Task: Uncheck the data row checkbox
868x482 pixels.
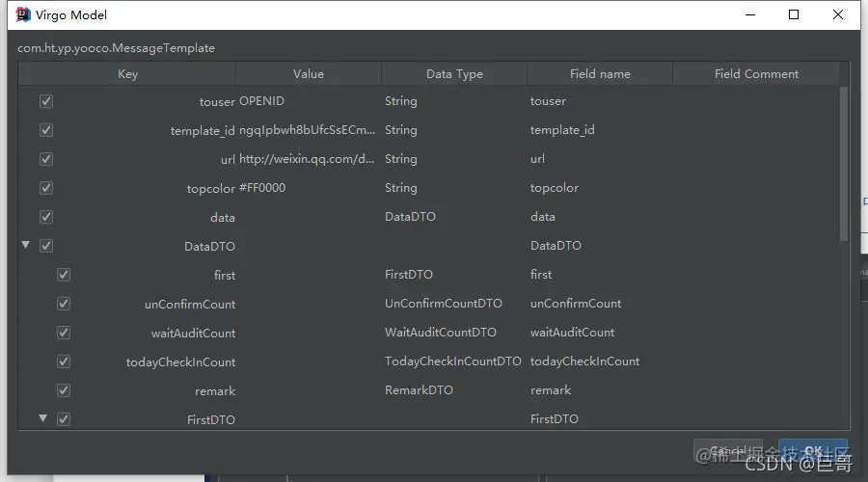Action: tap(46, 217)
